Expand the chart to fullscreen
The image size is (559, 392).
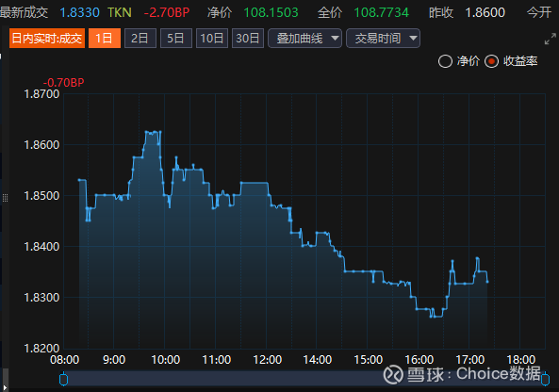pyautogui.click(x=551, y=39)
